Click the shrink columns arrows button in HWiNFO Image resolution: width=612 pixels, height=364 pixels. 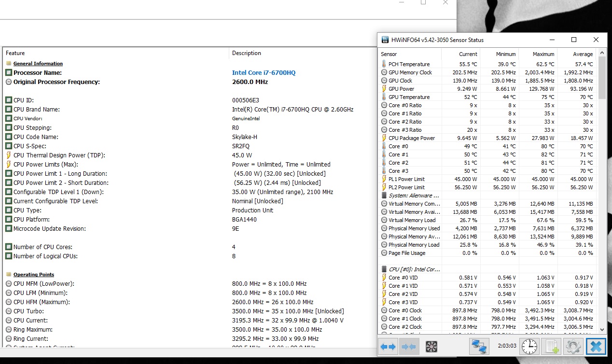408,346
